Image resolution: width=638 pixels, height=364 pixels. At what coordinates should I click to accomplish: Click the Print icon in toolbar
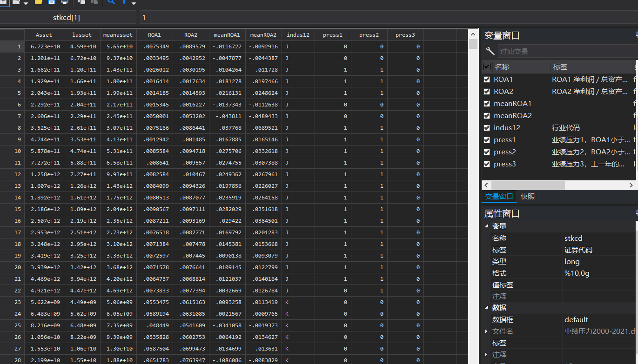(x=65, y=2)
